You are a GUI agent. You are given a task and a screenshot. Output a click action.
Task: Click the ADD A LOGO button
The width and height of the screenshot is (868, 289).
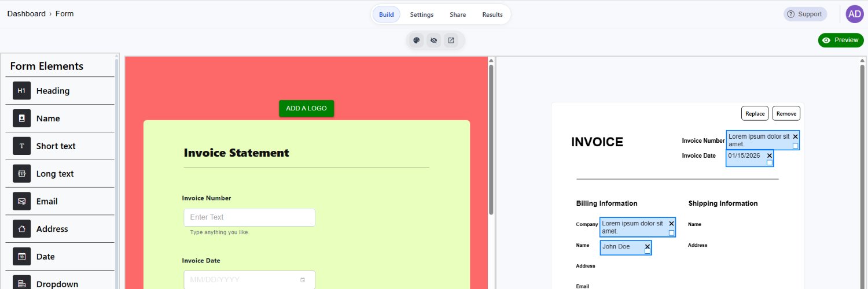[307, 108]
